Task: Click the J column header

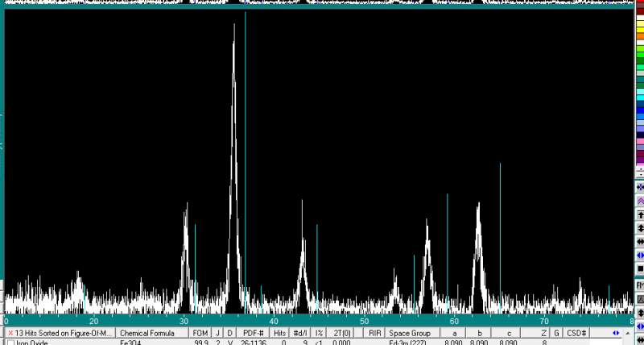Action: coord(218,333)
